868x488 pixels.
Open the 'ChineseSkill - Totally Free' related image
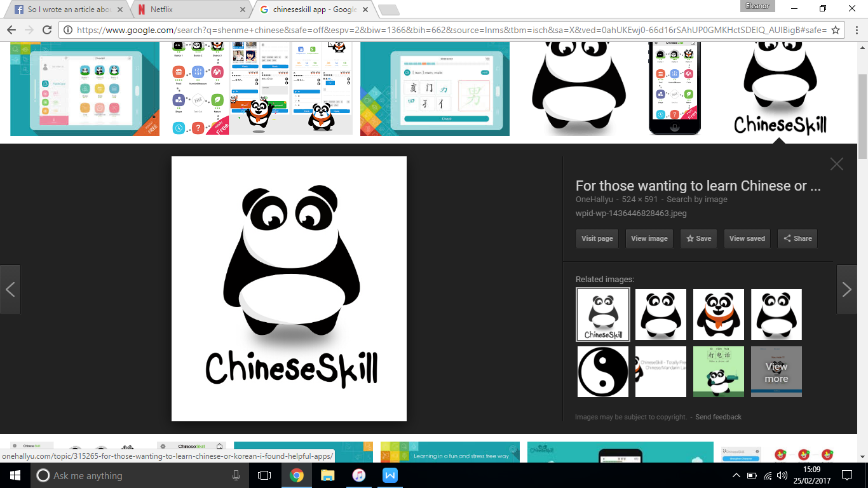point(661,372)
